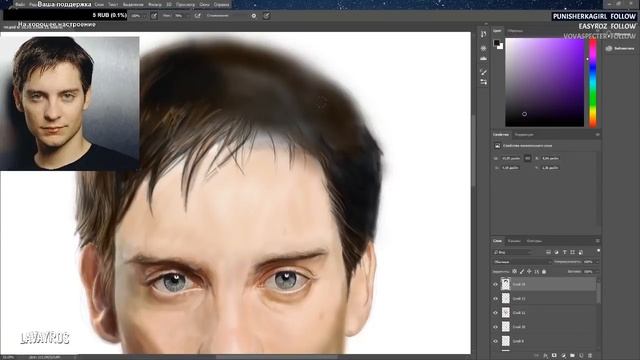
Task: Link width and height in Properties
Action: click(x=527, y=158)
